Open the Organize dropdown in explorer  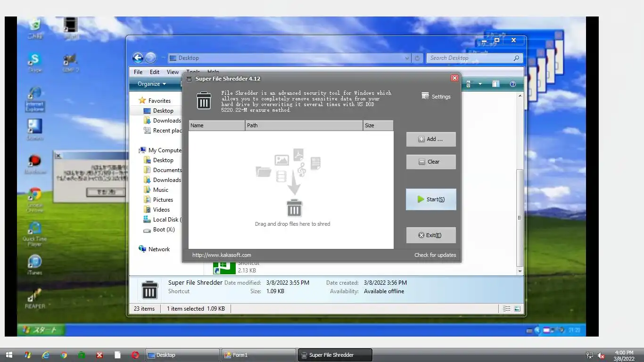point(151,84)
